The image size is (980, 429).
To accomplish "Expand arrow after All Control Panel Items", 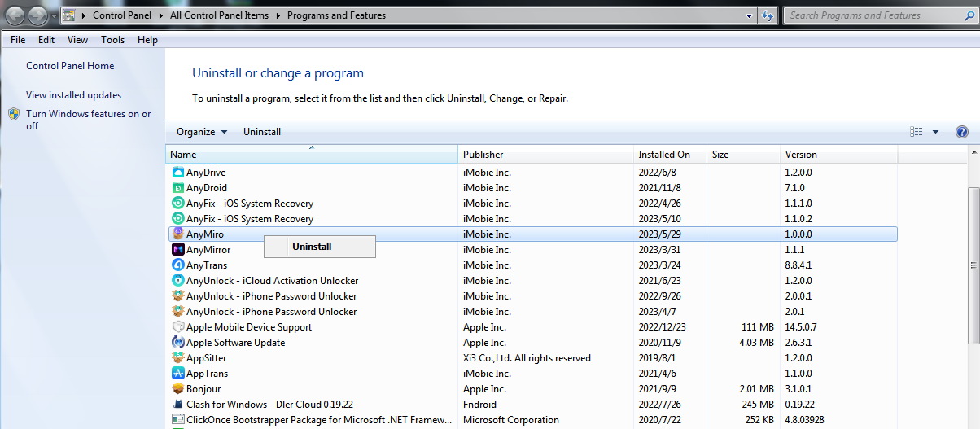I will tap(278, 15).
